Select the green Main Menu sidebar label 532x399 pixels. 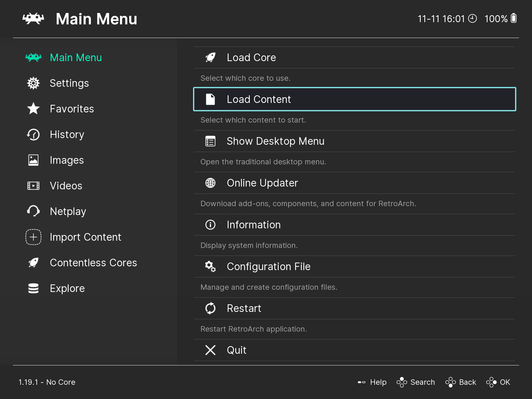pyautogui.click(x=76, y=57)
